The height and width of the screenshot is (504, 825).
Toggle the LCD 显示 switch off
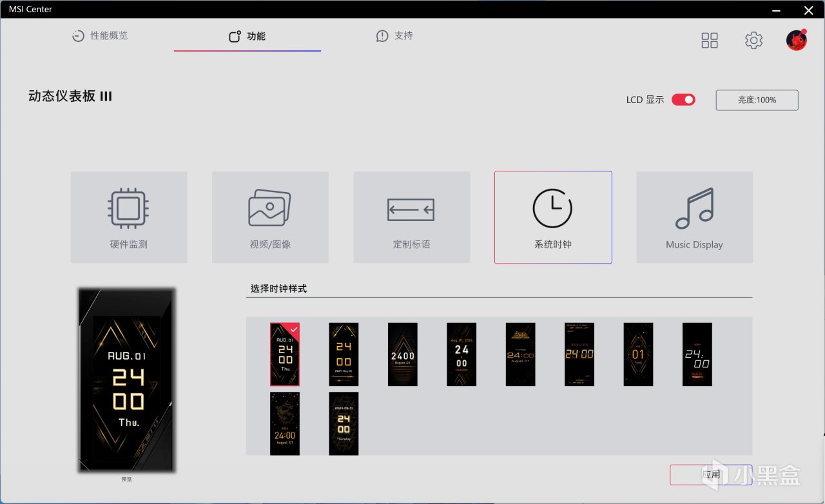click(683, 100)
